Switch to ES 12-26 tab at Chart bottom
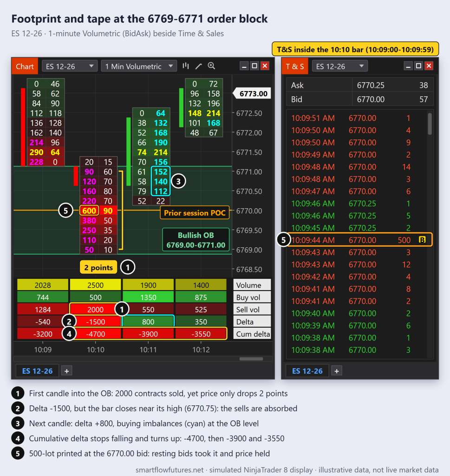The image size is (450, 476). coord(37,371)
